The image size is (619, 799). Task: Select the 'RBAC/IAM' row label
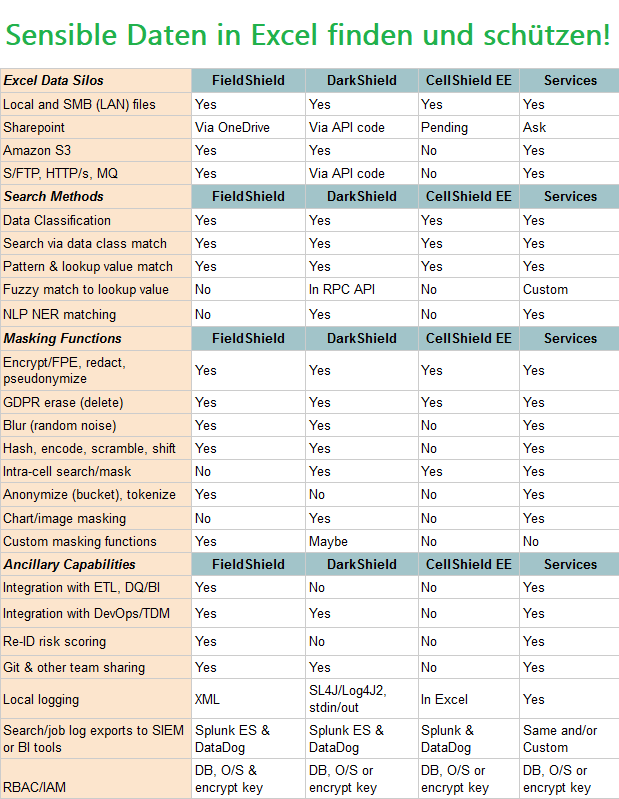tap(35, 786)
